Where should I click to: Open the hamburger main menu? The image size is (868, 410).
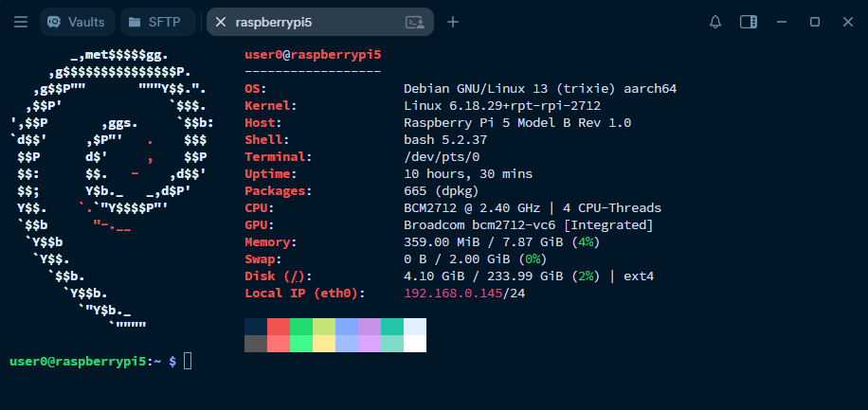(x=21, y=22)
